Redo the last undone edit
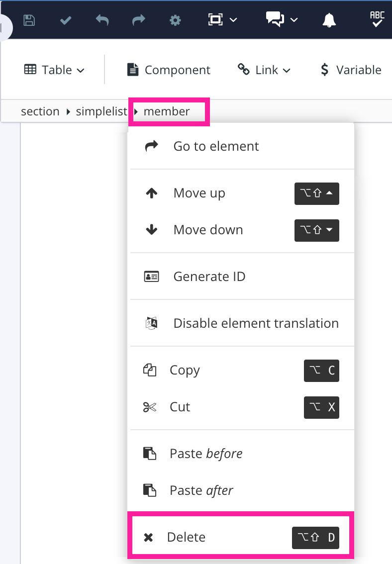The width and height of the screenshot is (392, 564). (x=139, y=20)
